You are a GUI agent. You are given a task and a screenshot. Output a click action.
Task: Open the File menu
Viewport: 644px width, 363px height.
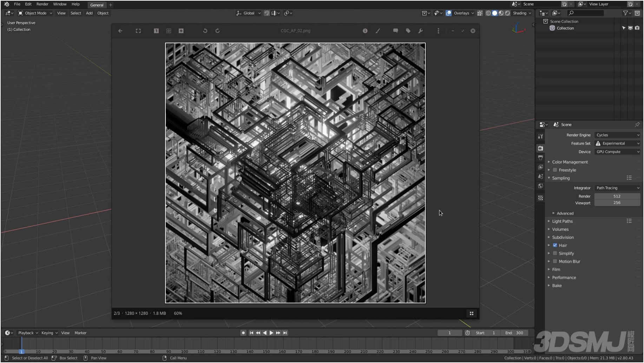[x=17, y=4]
